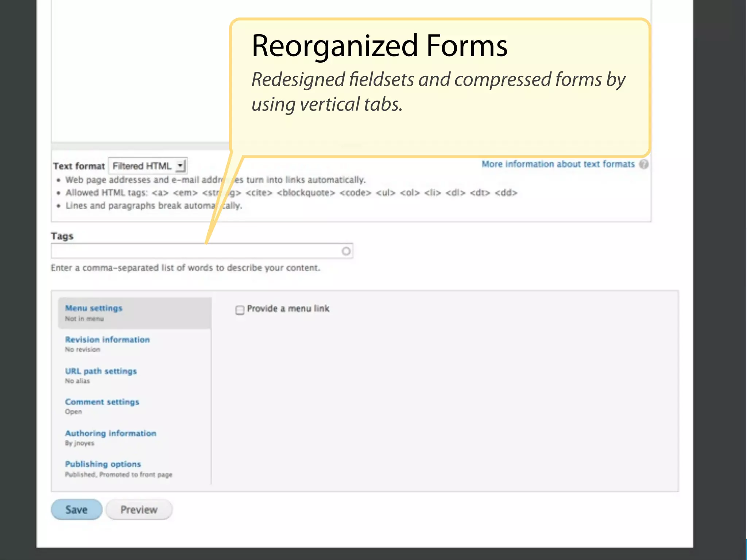Click the Save button

(x=76, y=509)
